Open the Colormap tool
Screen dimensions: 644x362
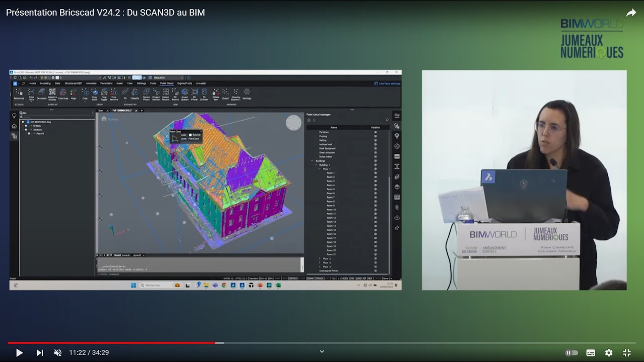63,94
